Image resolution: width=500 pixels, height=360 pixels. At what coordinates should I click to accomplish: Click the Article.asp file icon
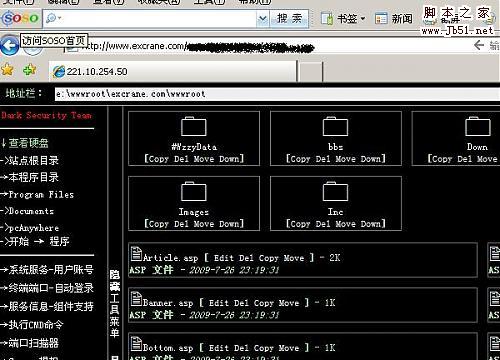(x=136, y=254)
